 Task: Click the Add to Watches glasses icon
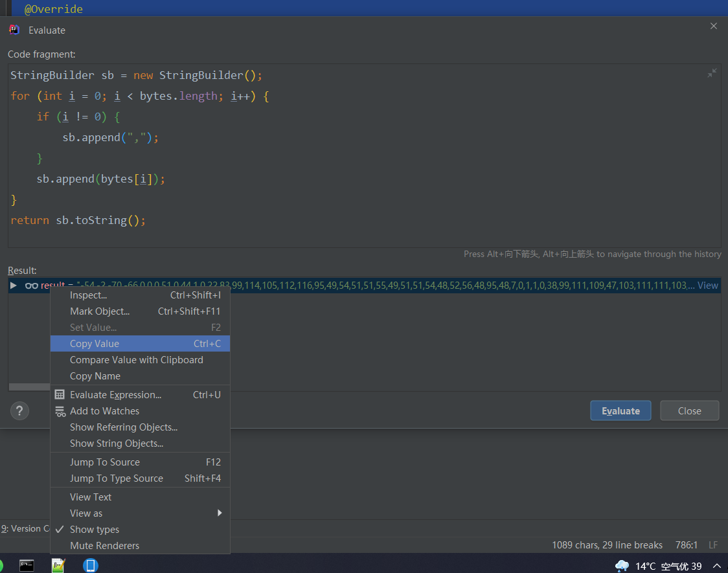click(60, 411)
